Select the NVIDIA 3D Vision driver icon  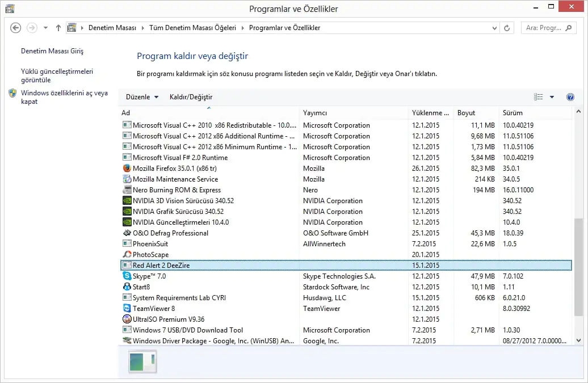[127, 201]
